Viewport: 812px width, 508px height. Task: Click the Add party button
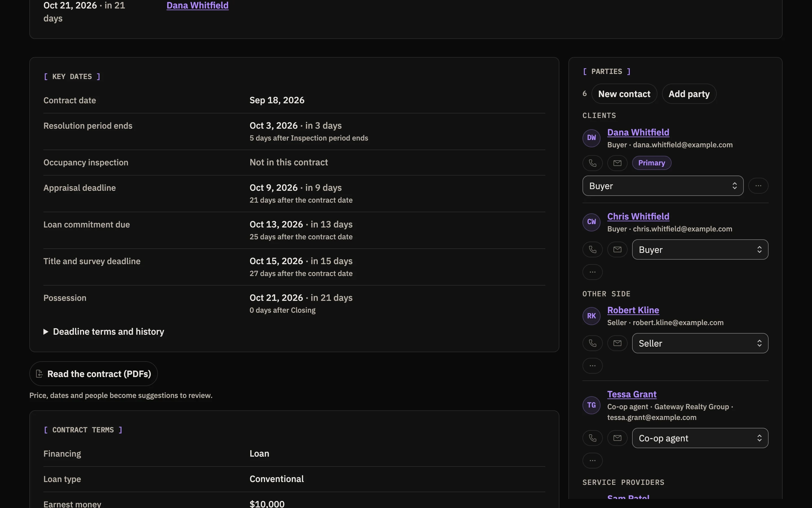[x=689, y=94]
